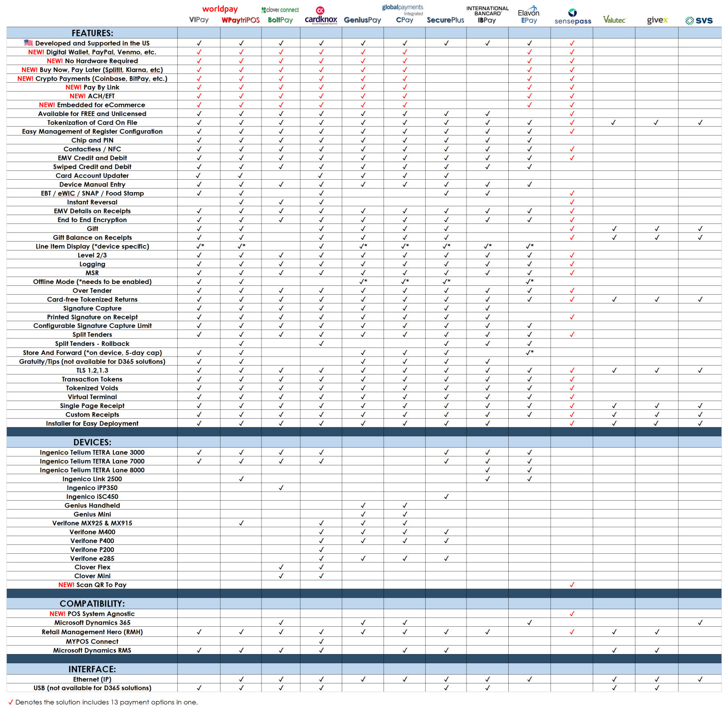Click 'End to End Encryption' row label

tap(92, 220)
